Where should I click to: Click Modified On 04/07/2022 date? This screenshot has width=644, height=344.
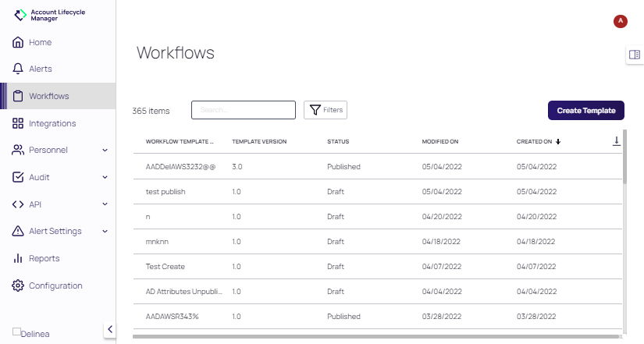pos(442,267)
